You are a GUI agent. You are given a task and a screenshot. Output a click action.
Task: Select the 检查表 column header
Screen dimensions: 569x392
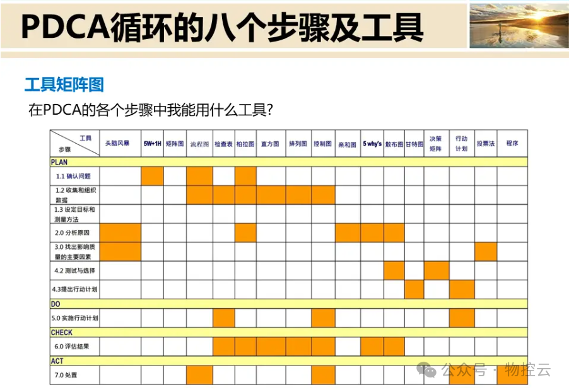pyautogui.click(x=223, y=144)
